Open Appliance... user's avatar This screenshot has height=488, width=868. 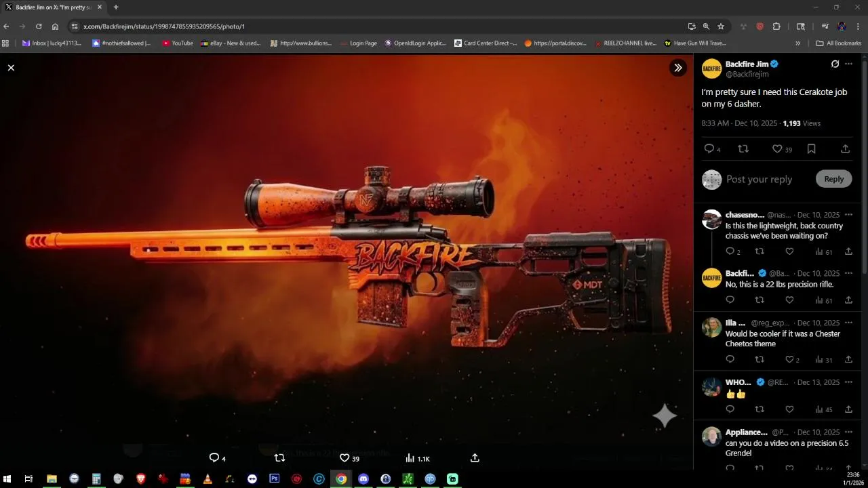click(711, 436)
